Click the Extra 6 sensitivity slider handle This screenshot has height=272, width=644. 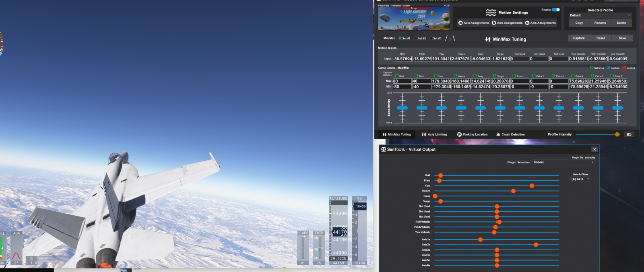point(617,108)
